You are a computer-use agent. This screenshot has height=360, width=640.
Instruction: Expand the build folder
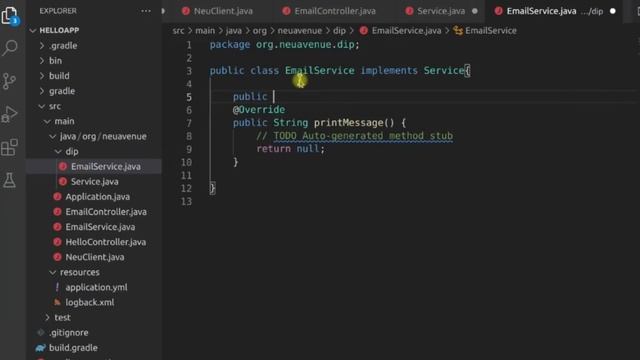42,76
